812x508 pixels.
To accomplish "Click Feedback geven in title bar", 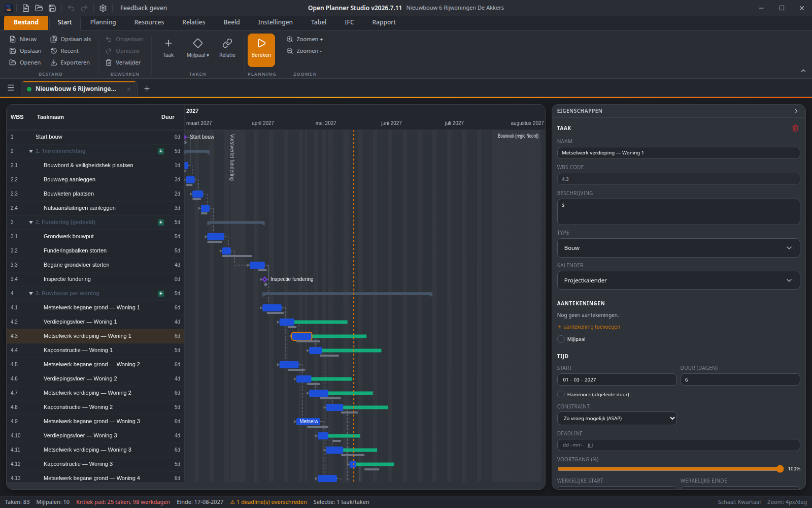I will 144,8.
